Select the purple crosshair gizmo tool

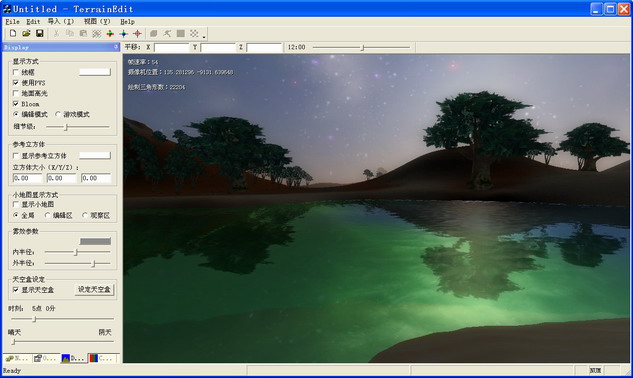coord(137,34)
